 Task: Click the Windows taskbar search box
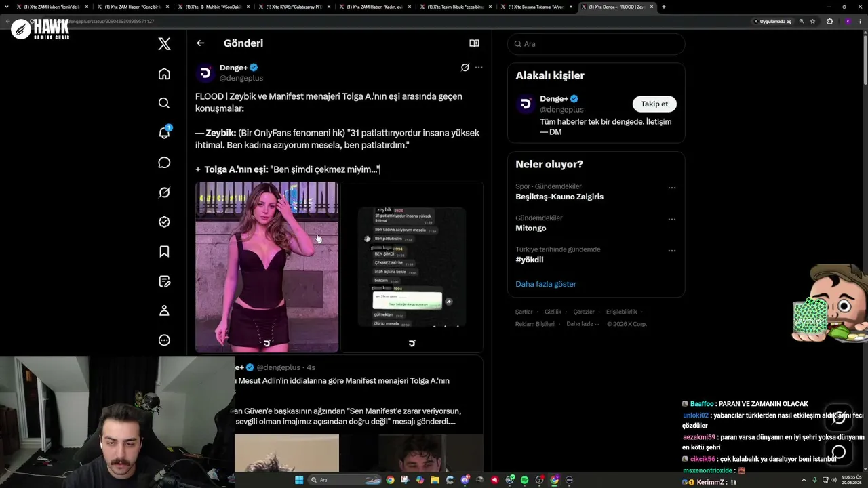(344, 480)
